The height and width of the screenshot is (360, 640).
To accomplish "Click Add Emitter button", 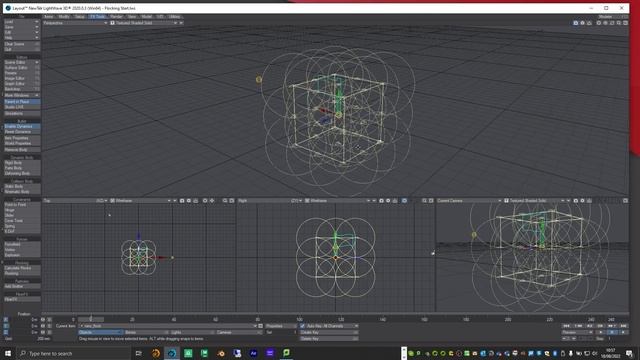I will [x=22, y=286].
